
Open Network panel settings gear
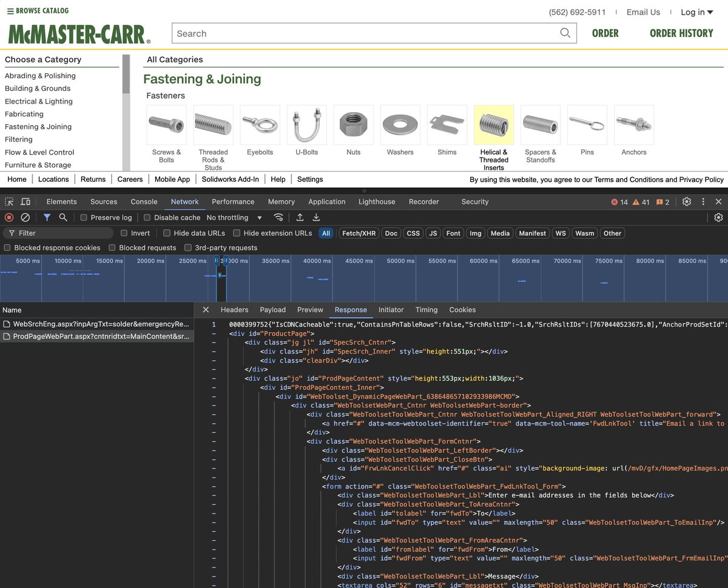click(718, 218)
